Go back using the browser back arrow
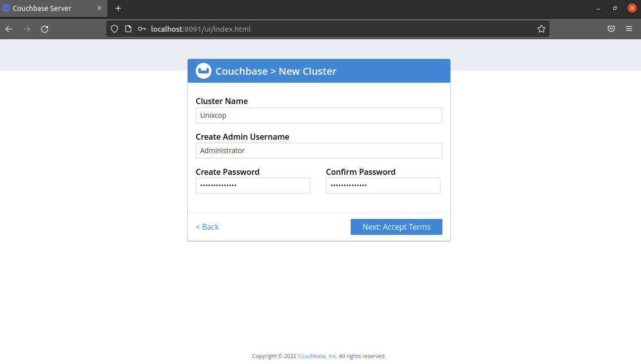The height and width of the screenshot is (364, 641). (9, 29)
